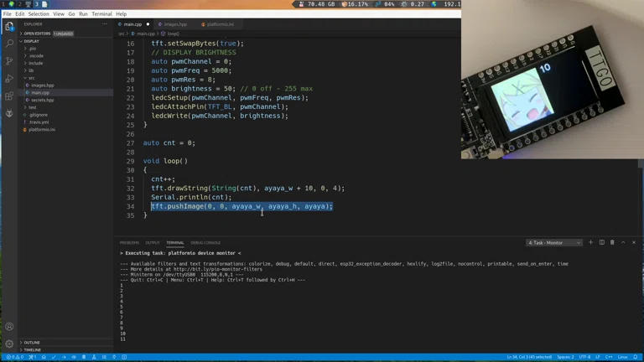Open the Selection menu
Image resolution: width=644 pixels, height=362 pixels.
(39, 14)
